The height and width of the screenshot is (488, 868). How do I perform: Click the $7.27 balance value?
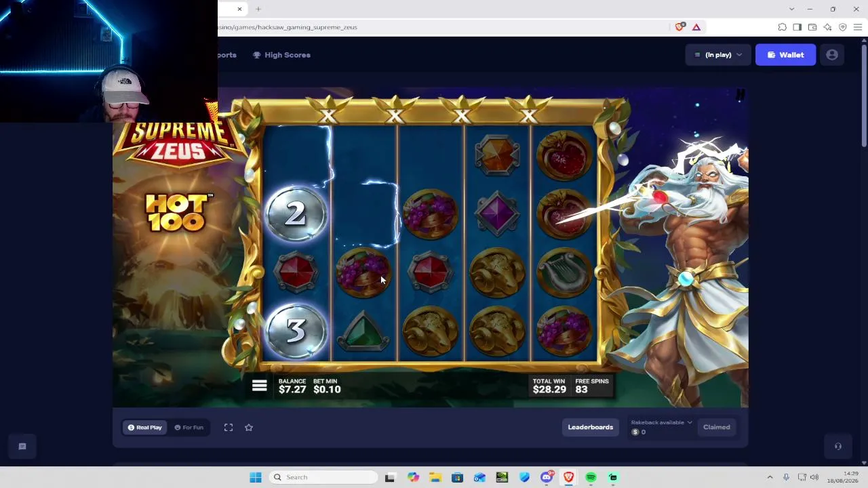(292, 390)
